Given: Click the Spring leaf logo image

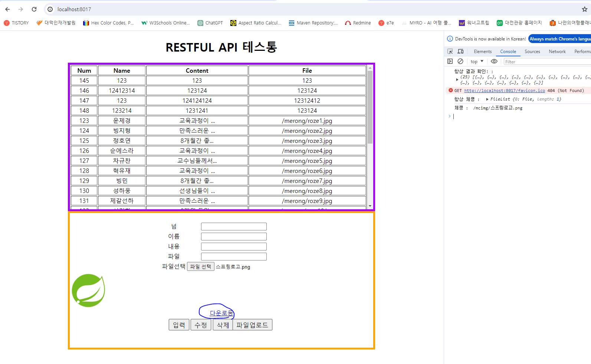Looking at the screenshot, I should 88,291.
